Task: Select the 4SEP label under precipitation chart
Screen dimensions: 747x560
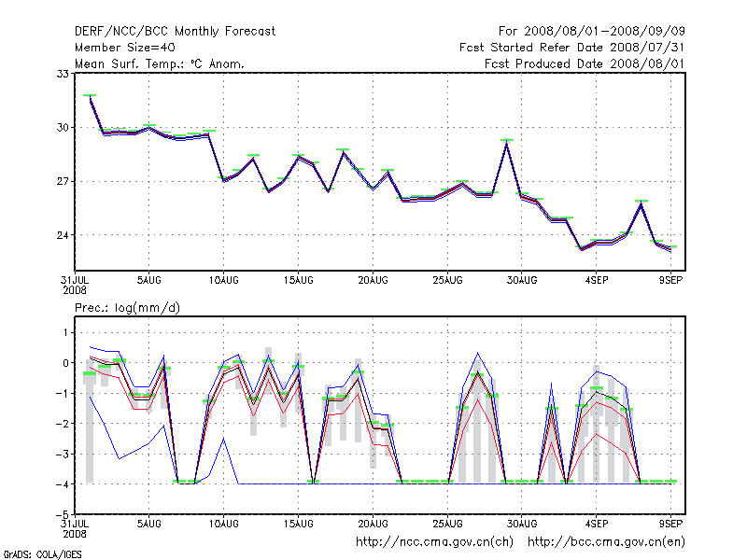Action: point(597,523)
